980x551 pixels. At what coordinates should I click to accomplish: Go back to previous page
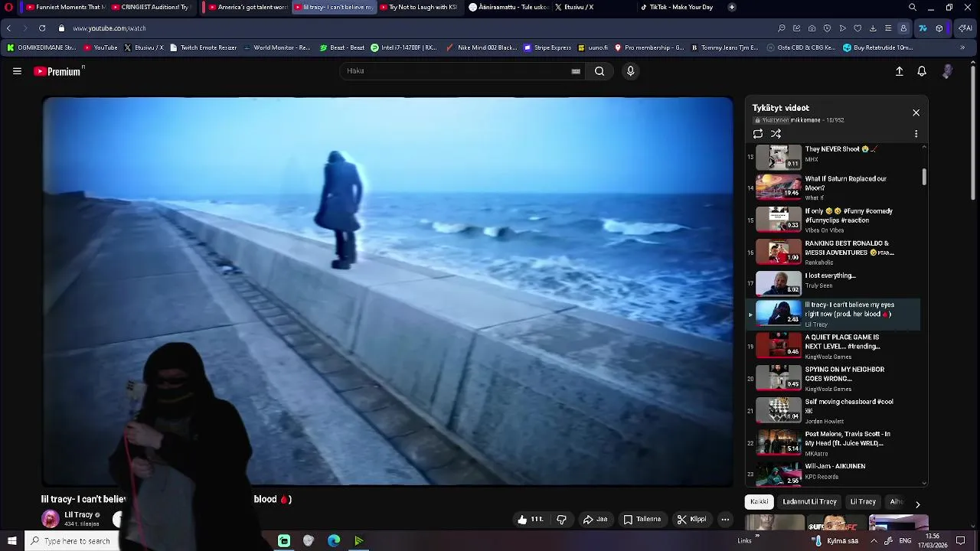tap(8, 28)
